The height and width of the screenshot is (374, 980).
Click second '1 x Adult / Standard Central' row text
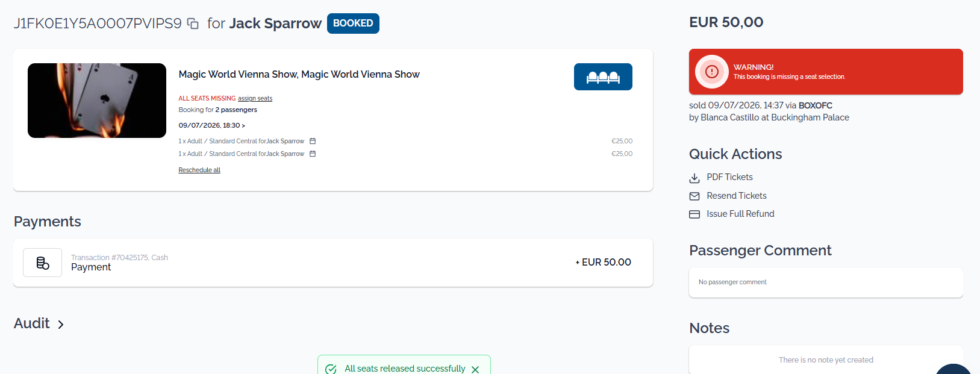point(241,154)
